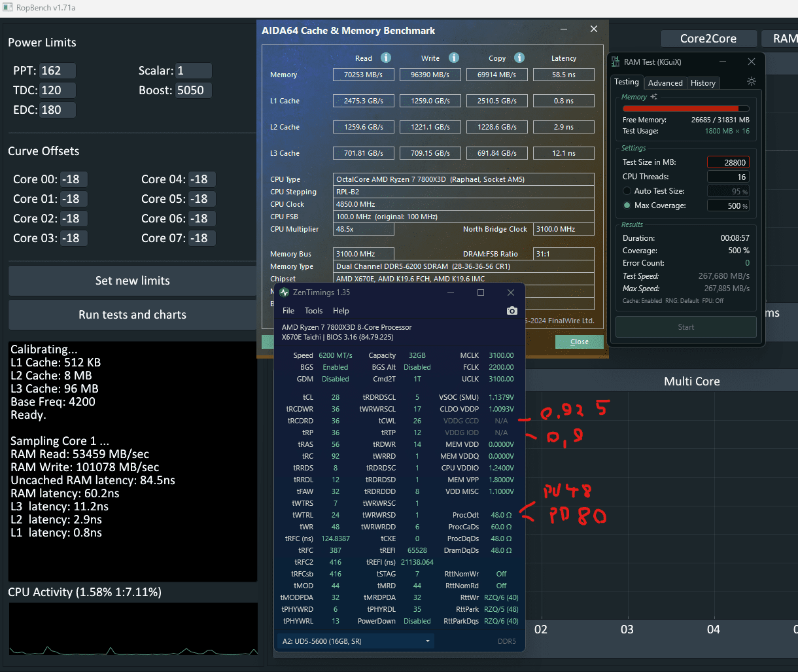The width and height of the screenshot is (798, 672).
Task: Click the EDC input field
Action: pos(58,110)
